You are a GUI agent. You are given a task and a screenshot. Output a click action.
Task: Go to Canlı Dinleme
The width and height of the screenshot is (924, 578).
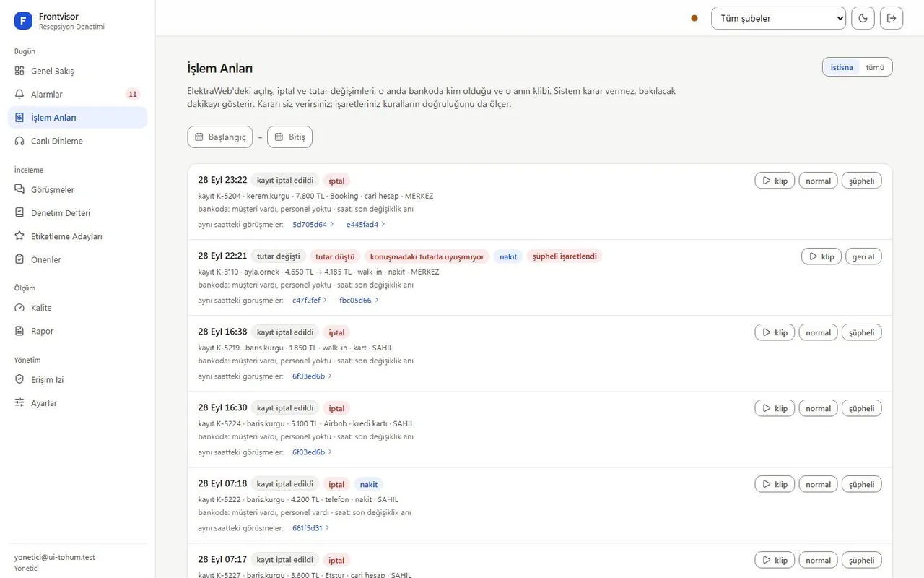coord(77,141)
